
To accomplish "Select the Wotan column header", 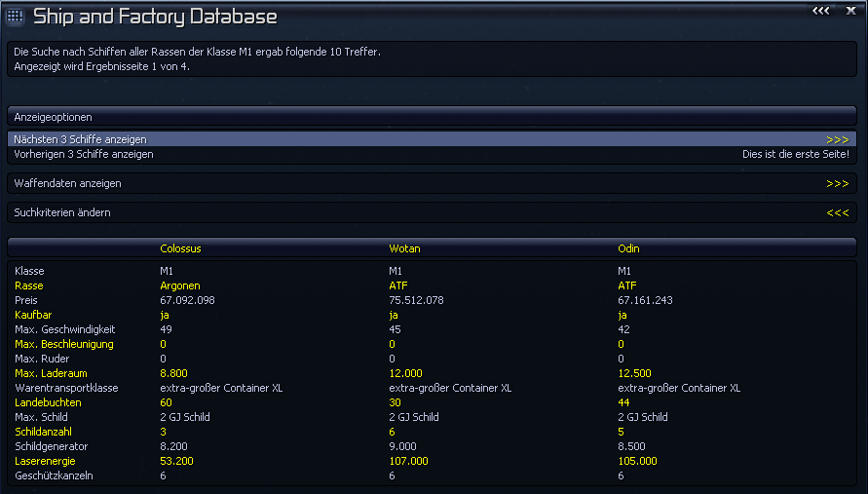I will [404, 248].
